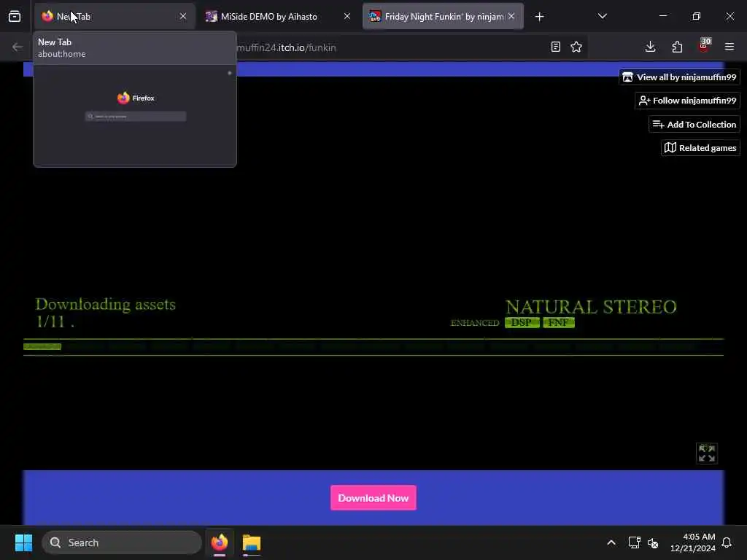
Task: Open network status tray icon
Action: pyautogui.click(x=634, y=542)
